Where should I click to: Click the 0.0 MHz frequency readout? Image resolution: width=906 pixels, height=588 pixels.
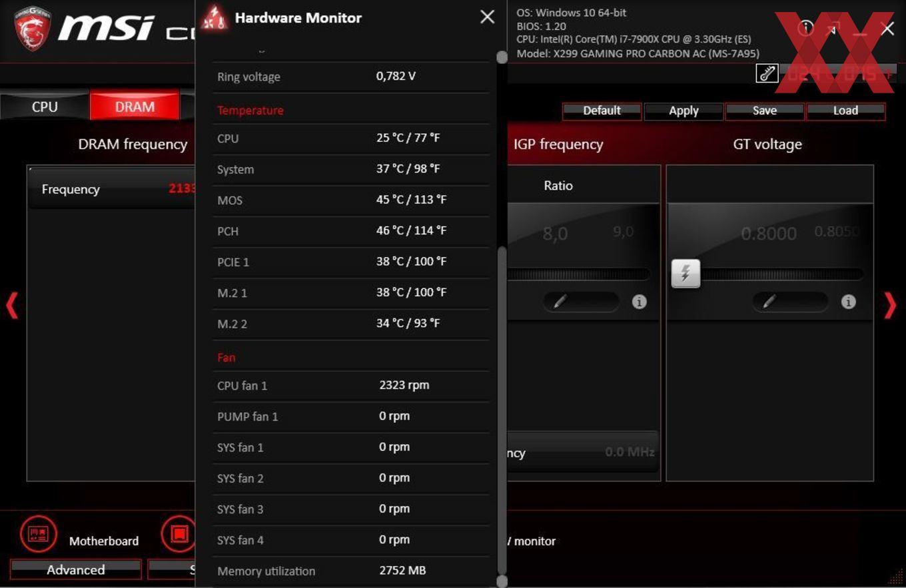pos(630,452)
